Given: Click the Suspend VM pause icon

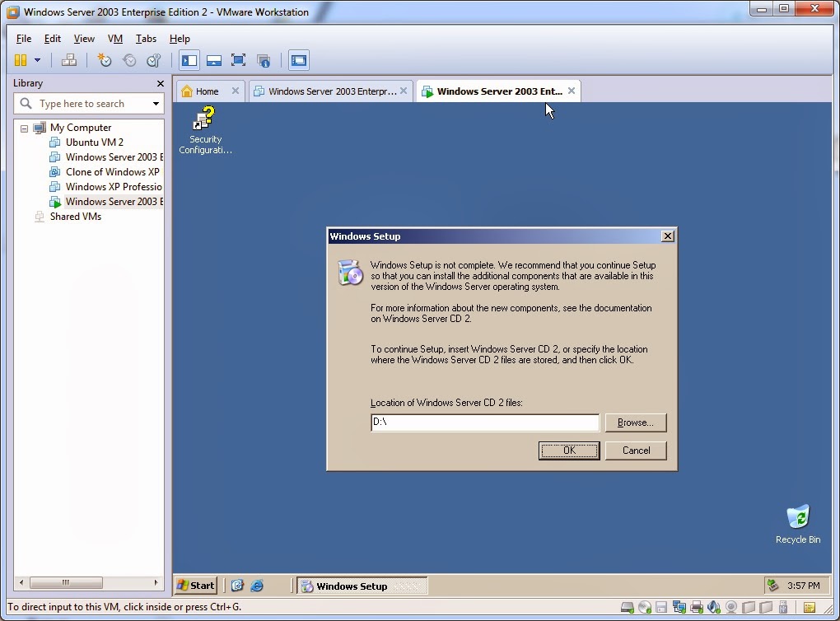Looking at the screenshot, I should 21,60.
